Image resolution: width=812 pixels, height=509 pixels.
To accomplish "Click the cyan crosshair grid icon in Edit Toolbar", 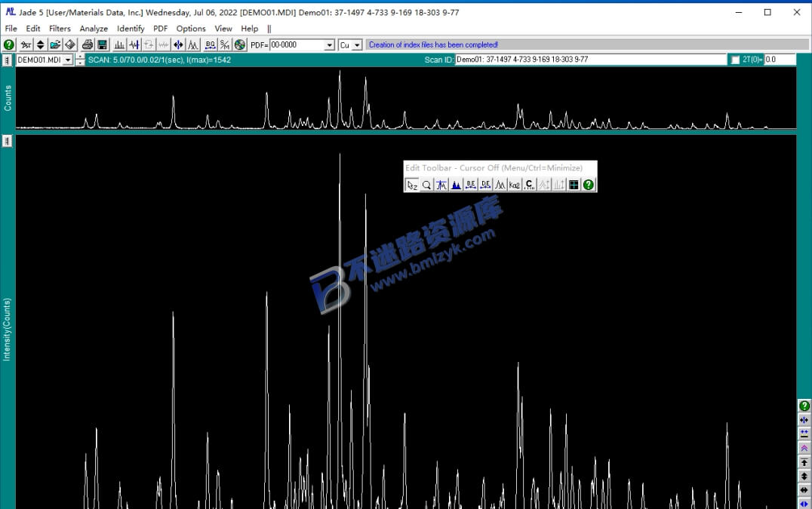I will (x=574, y=185).
